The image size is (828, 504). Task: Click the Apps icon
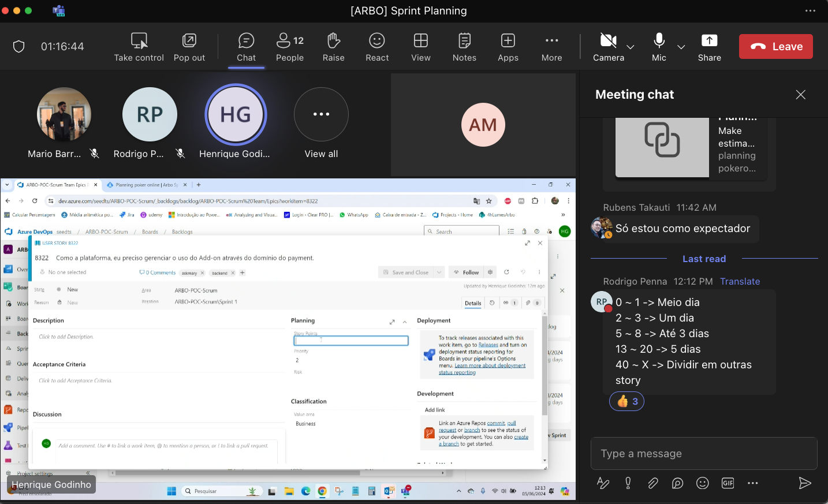pyautogui.click(x=508, y=47)
